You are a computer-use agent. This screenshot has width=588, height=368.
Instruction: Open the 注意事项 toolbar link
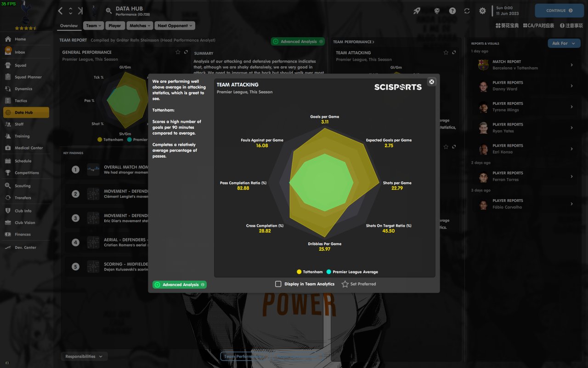[571, 26]
